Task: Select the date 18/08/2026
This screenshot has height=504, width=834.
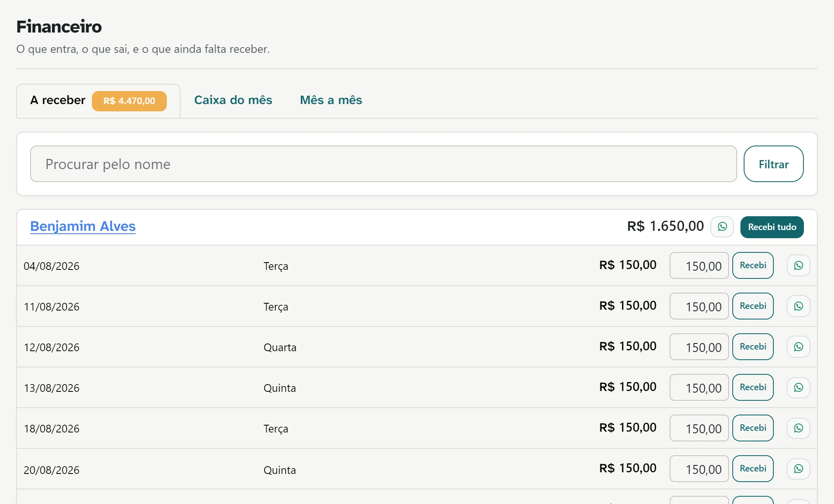Action: point(51,429)
